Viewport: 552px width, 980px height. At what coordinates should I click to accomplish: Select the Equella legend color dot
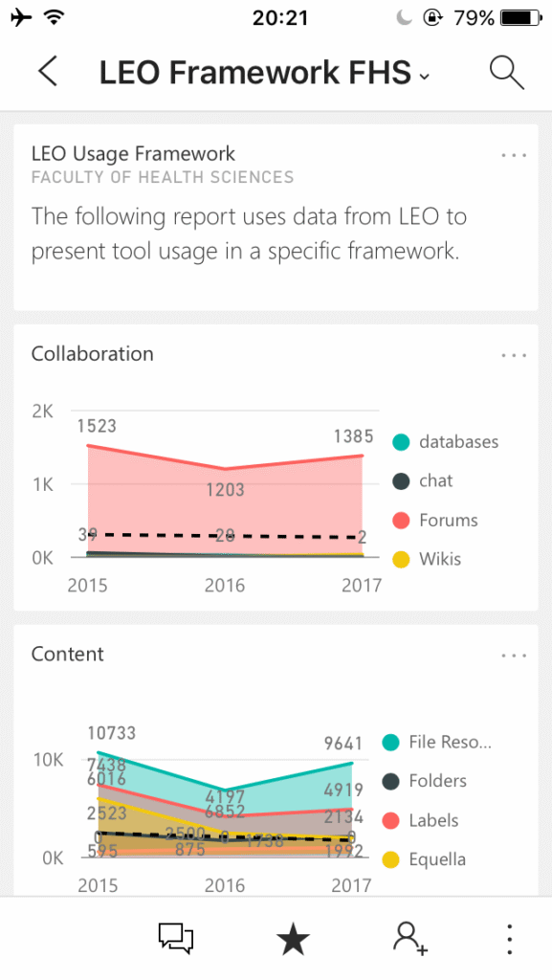391,859
